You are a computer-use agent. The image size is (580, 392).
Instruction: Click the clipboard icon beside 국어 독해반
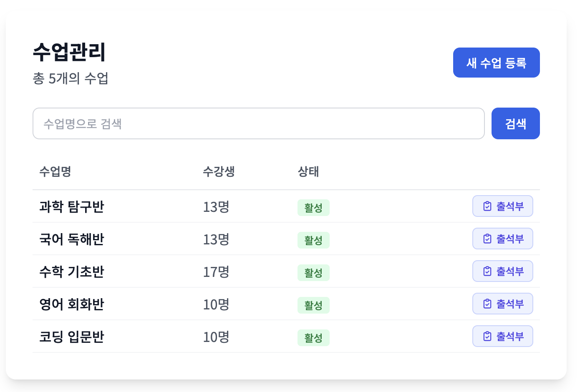pos(487,238)
